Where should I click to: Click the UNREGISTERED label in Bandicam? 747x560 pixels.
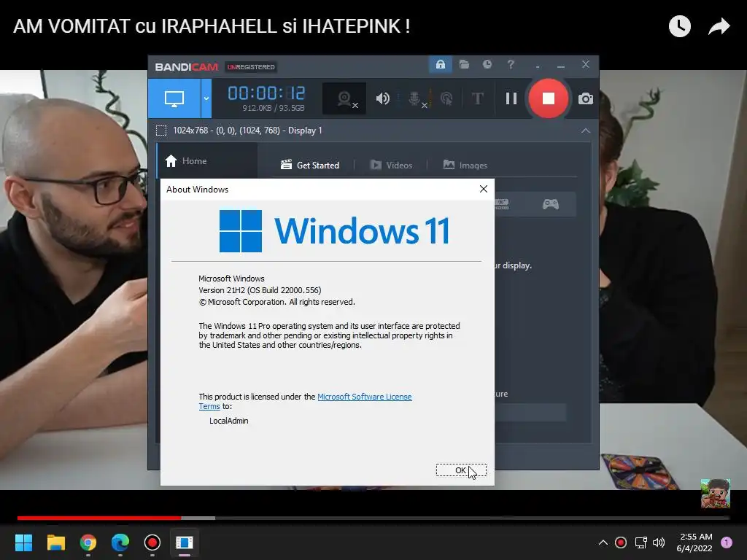click(x=251, y=67)
